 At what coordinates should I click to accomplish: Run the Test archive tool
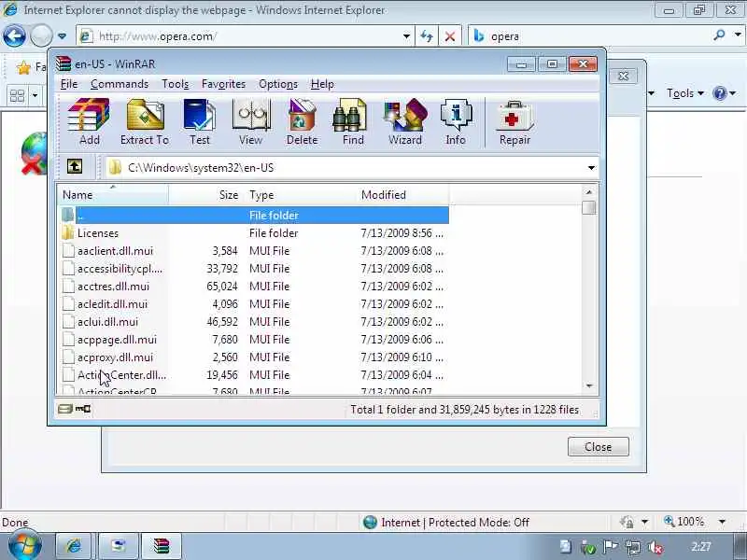click(200, 121)
